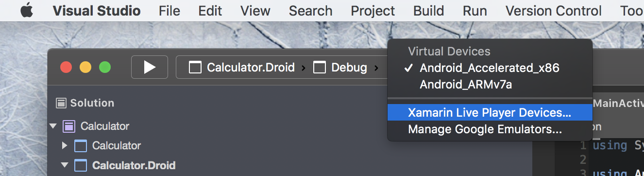
Task: Click the Calculator.Droid project icon in tree
Action: pyautogui.click(x=81, y=165)
